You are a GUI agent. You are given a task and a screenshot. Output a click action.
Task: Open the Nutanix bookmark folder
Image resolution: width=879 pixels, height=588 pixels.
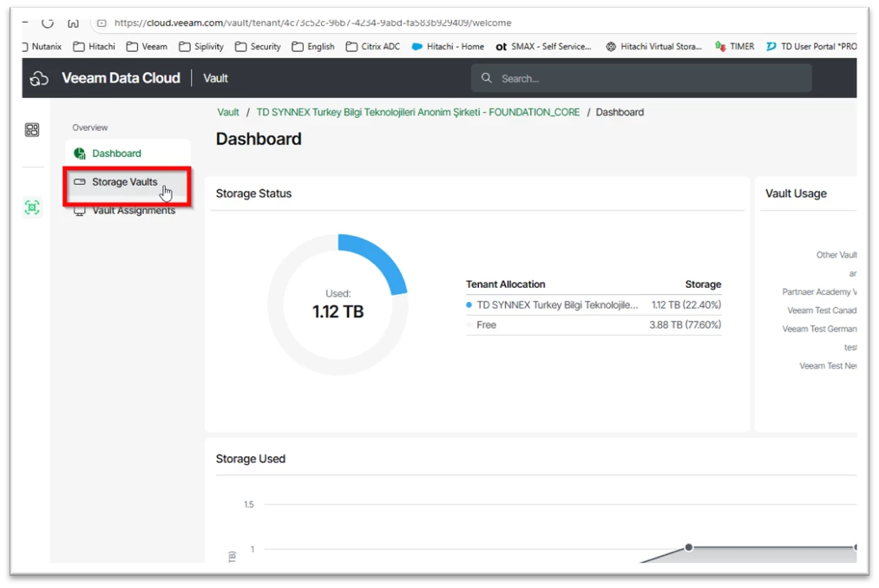pos(42,47)
